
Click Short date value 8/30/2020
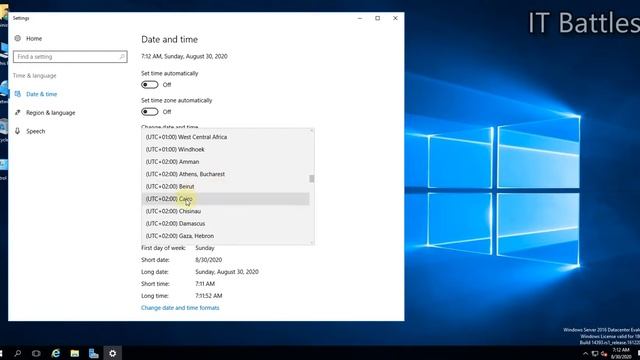pos(209,260)
